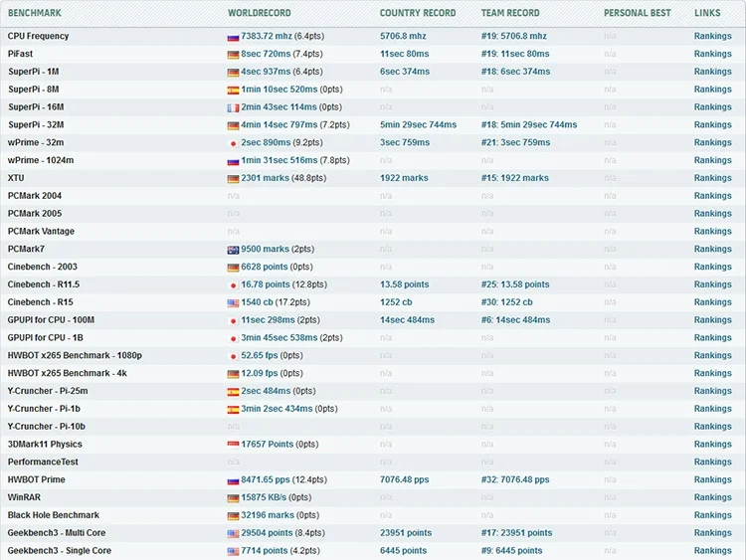Open the 5706.8 mhz country record
Viewport: 746px width, 560px height.
click(x=403, y=36)
